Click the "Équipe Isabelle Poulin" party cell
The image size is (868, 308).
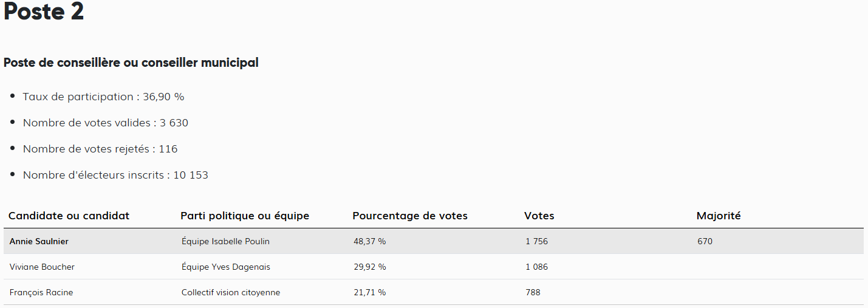pos(225,241)
